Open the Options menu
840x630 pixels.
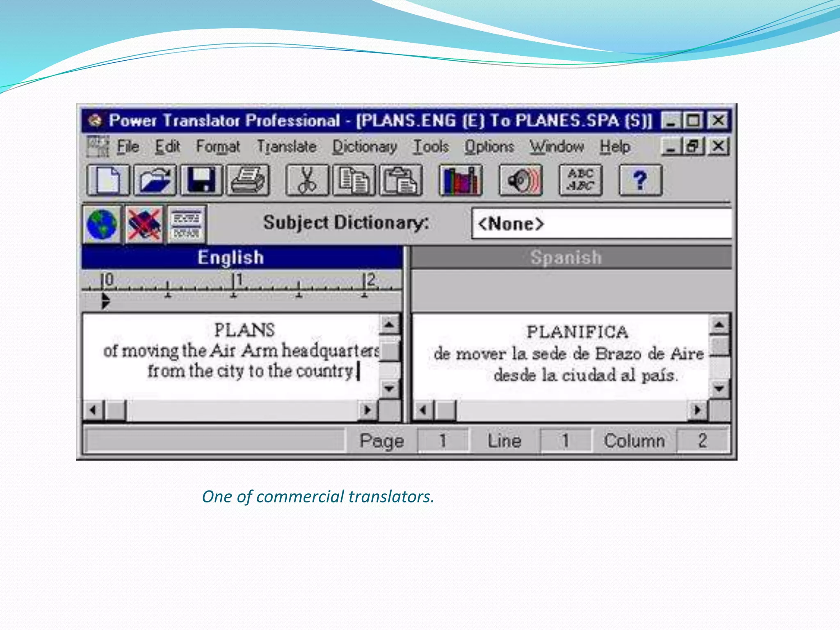[x=489, y=146]
